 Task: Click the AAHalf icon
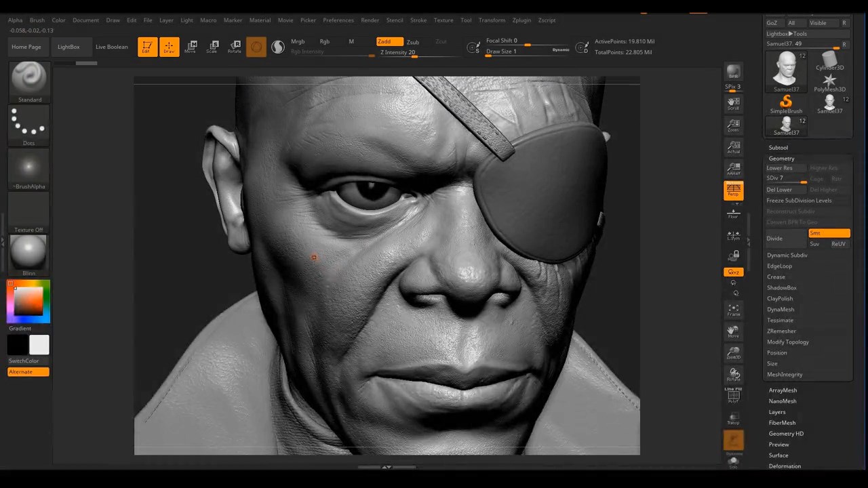pos(733,168)
